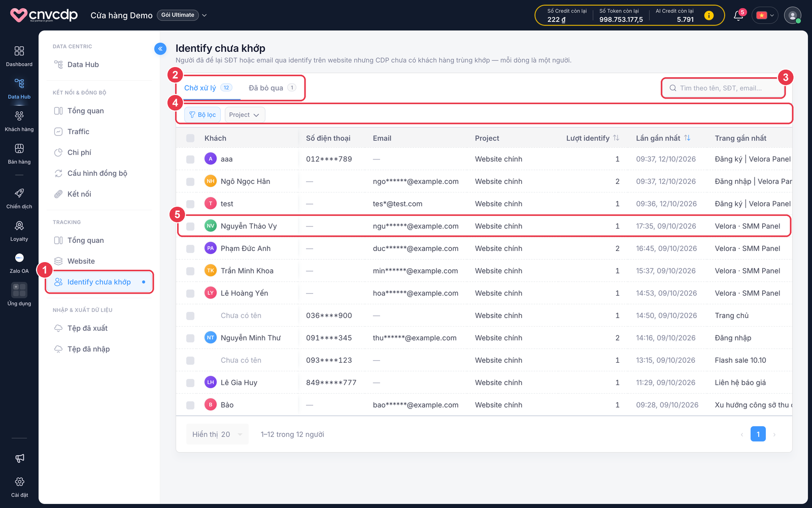This screenshot has width=812, height=508.
Task: Click the credit info icon
Action: (x=709, y=16)
